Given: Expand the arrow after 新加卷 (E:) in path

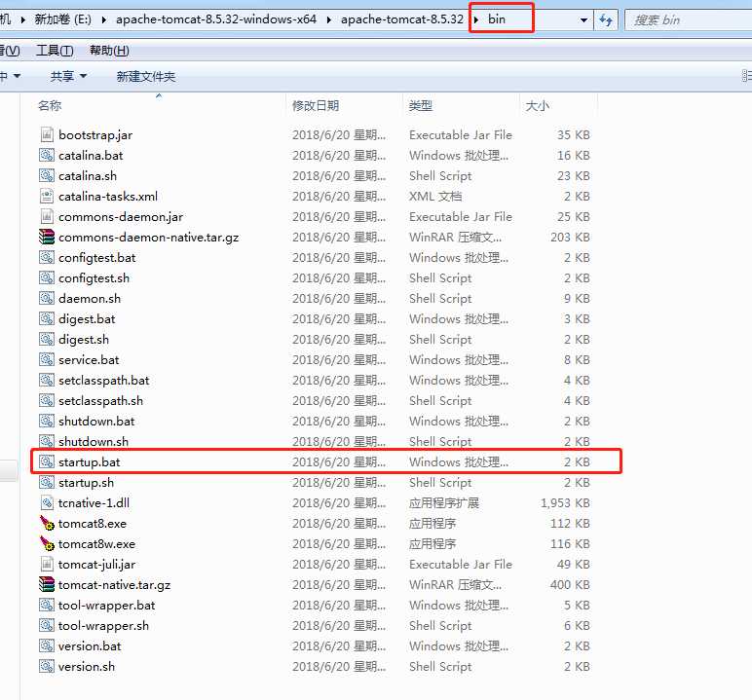Looking at the screenshot, I should tap(104, 20).
